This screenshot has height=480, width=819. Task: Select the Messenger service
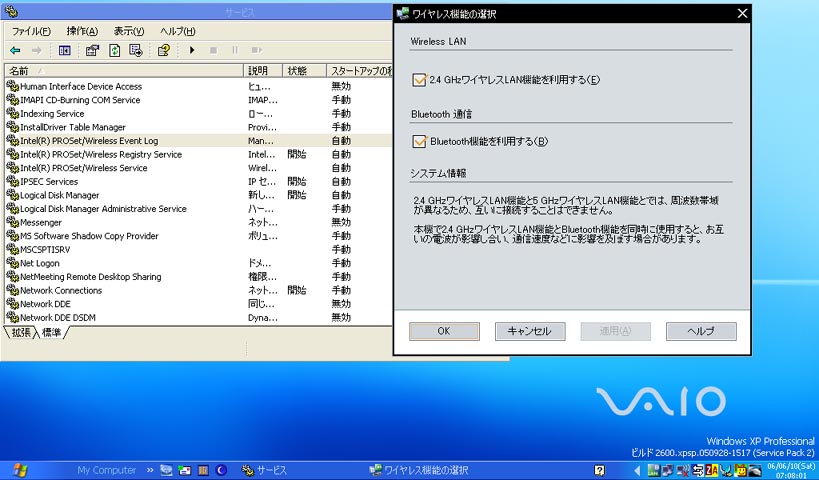click(198, 222)
